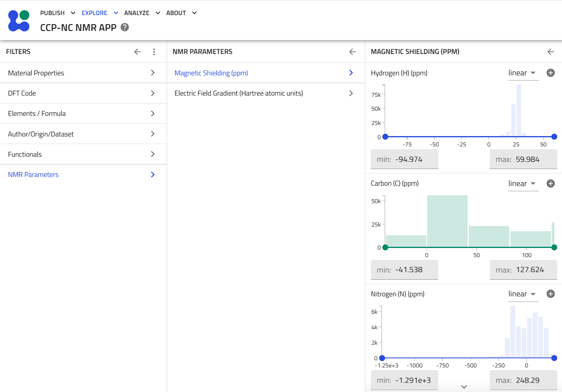
Task: Click the tallest Carbon histogram bar
Action: click(x=447, y=221)
